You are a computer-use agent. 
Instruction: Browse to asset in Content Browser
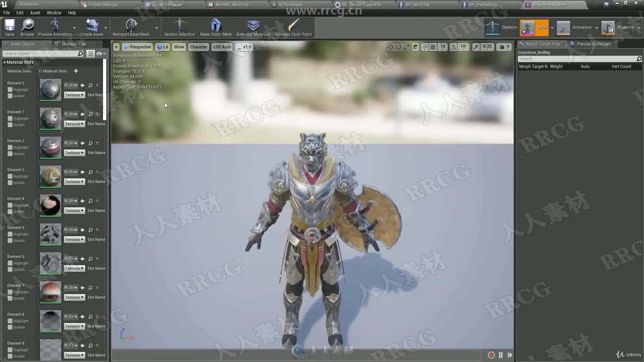click(27, 27)
